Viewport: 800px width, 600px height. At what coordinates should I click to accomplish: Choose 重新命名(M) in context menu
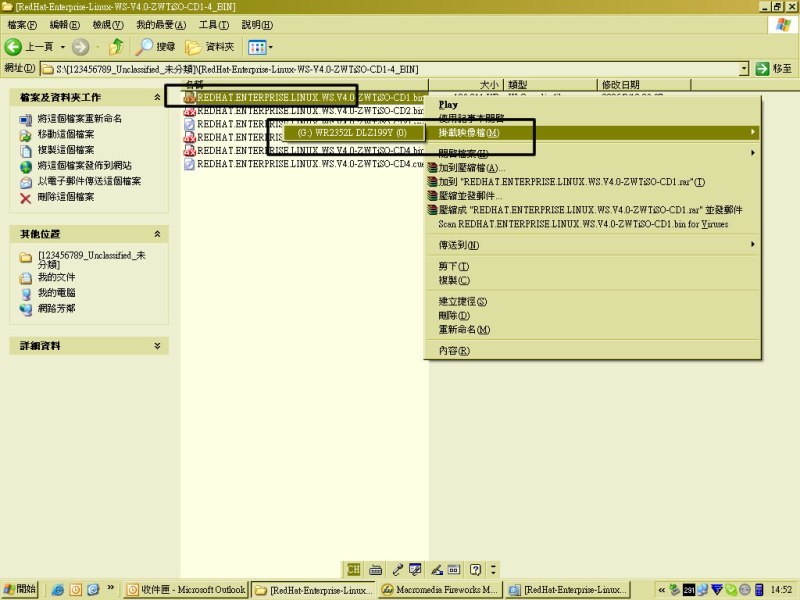point(592,330)
